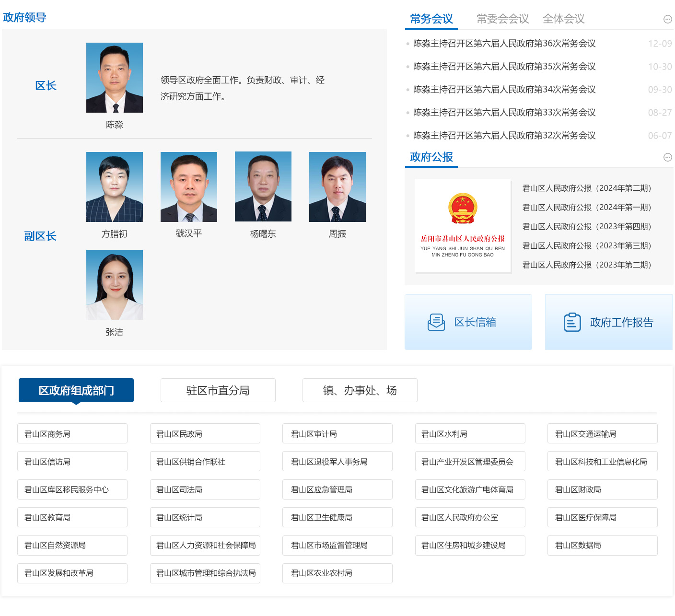
Task: Open the government gazette cover with national emblem
Action: 463,226
